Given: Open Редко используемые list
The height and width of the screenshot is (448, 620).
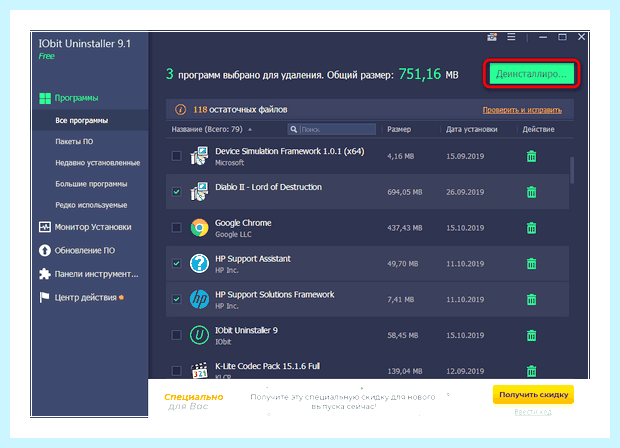Looking at the screenshot, I should [x=91, y=205].
